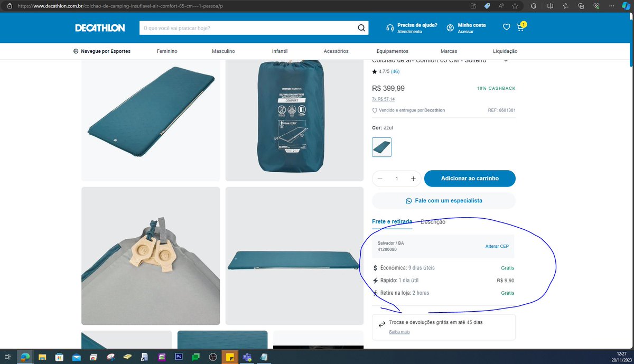This screenshot has width=634, height=364.
Task: Open the mattress side-view product image
Action: tap(294, 256)
